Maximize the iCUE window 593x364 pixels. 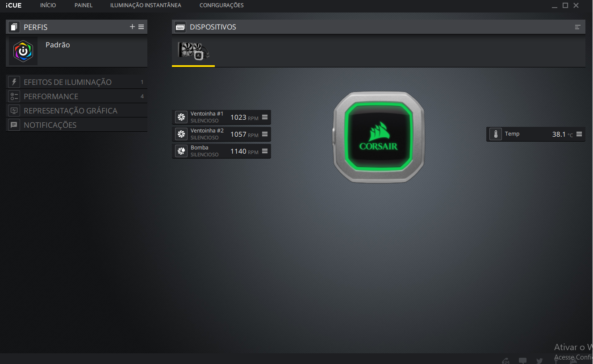coord(565,5)
